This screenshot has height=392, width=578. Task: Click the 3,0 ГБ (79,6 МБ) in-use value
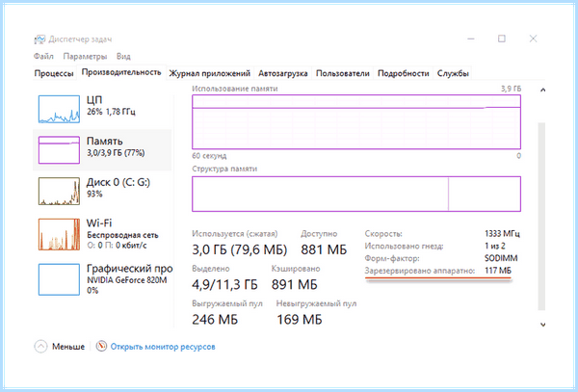239,249
